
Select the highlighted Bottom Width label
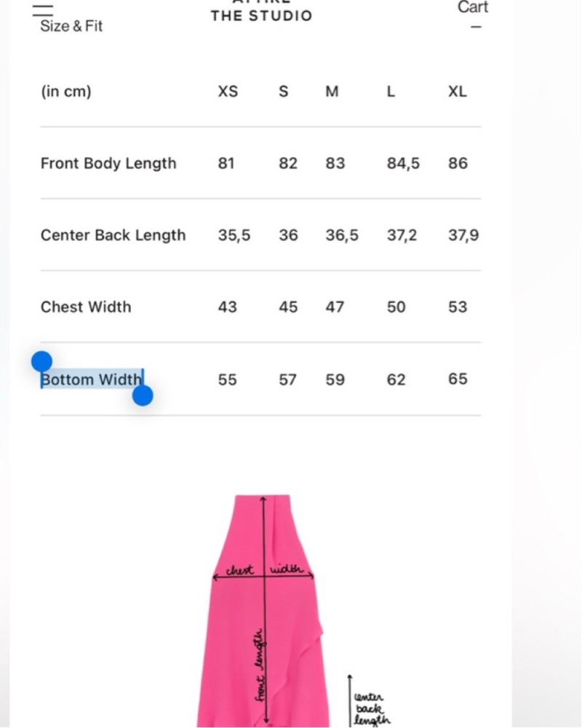[92, 379]
